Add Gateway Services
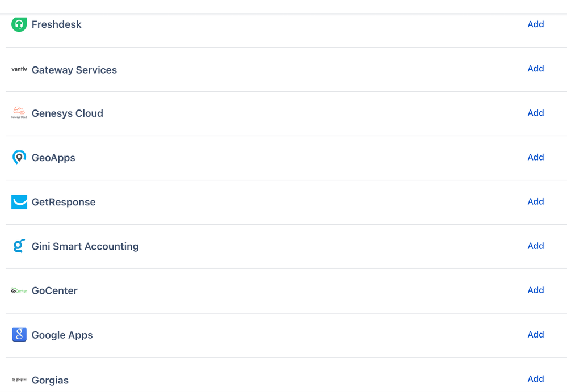Screen dimensions: 567x392 coord(535,69)
